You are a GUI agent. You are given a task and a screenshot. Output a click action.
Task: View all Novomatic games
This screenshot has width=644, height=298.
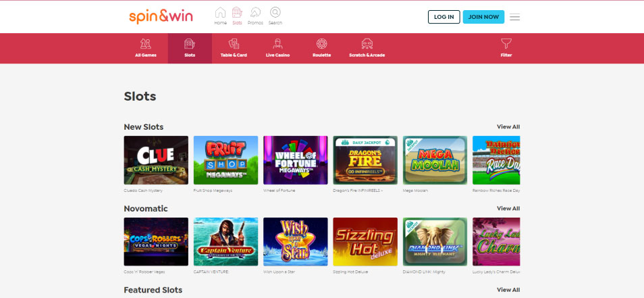tap(508, 208)
